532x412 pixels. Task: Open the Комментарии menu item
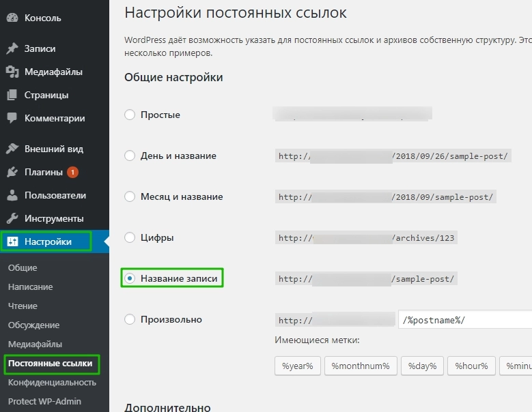click(x=55, y=118)
